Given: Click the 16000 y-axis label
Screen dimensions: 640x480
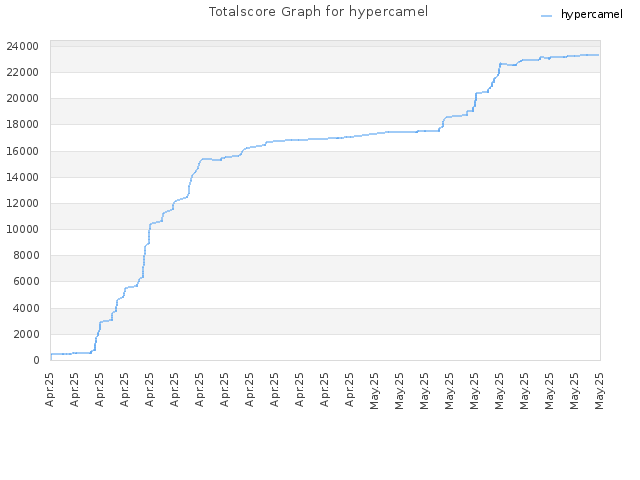Looking at the screenshot, I should tap(22, 151).
